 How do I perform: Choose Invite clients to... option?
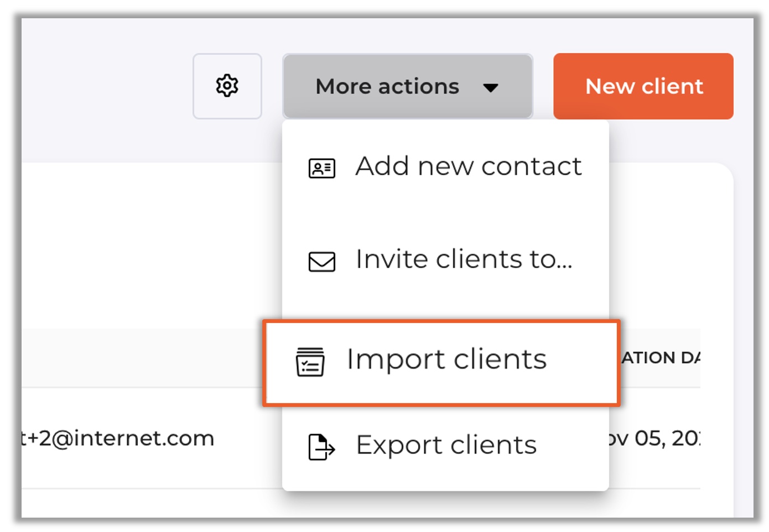[x=445, y=260]
